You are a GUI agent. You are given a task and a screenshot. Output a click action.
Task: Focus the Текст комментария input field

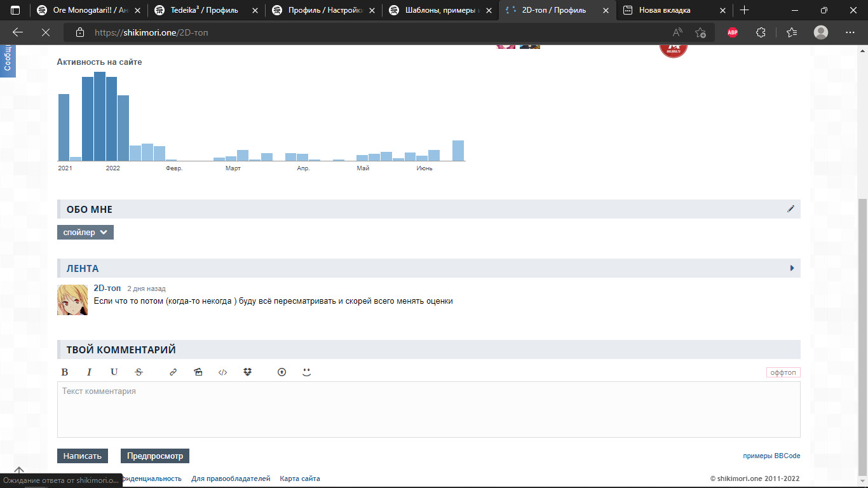coord(428,410)
